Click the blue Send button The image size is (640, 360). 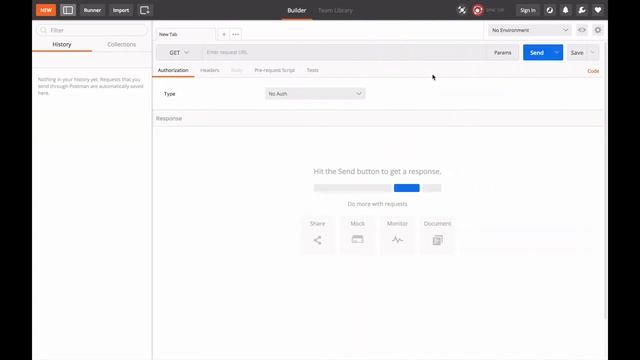point(537,53)
